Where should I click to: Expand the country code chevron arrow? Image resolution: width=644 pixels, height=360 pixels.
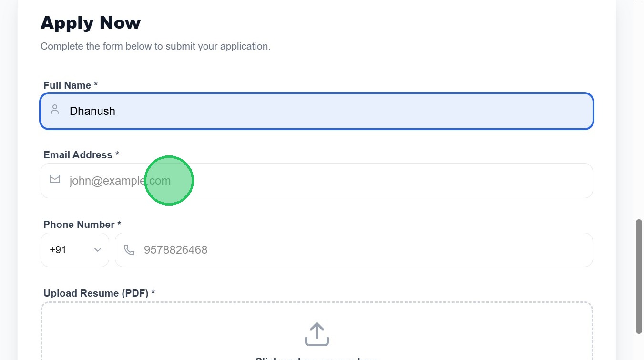[x=98, y=250]
